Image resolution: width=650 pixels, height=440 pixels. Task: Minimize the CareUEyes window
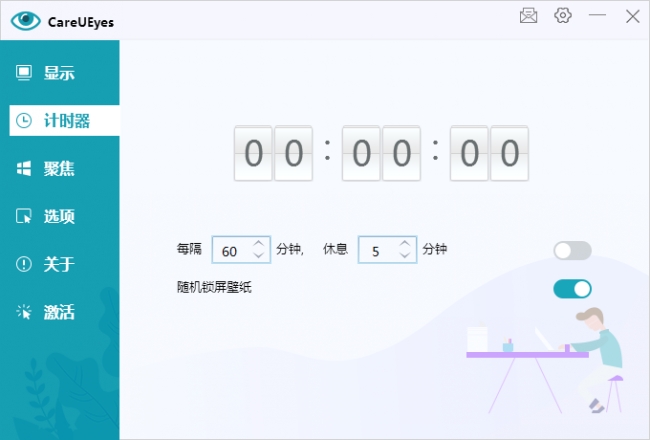click(x=598, y=16)
